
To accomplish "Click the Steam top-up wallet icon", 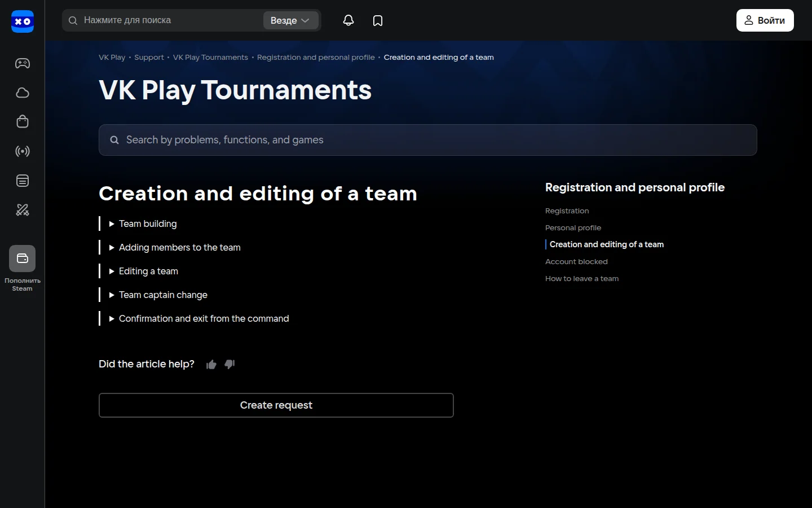I will point(23,259).
